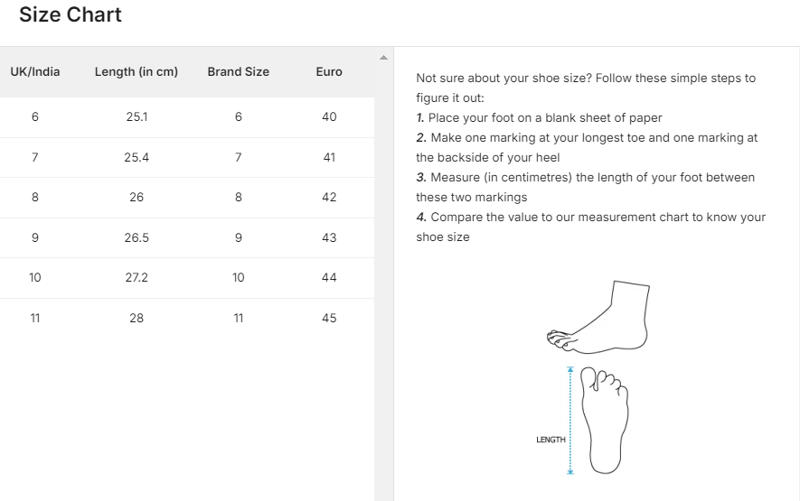Viewport: 800px width, 501px height.
Task: Select the UK/India column header
Action: coord(35,72)
